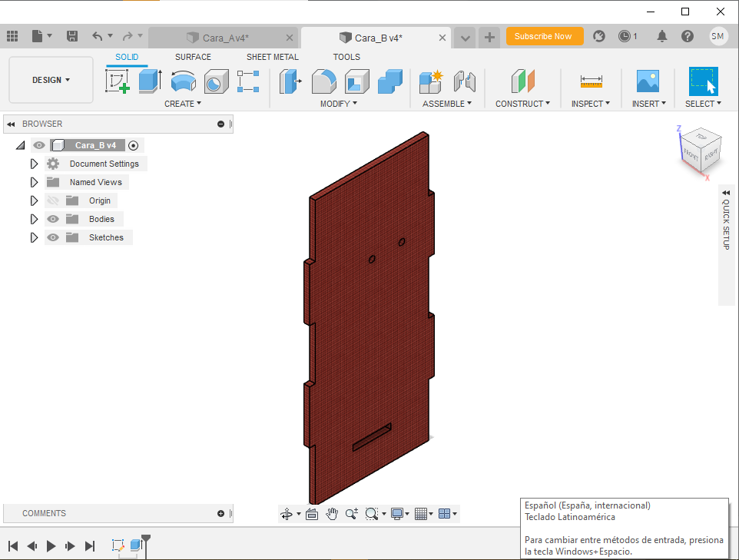This screenshot has width=739, height=560.
Task: Click the Fit zoom window tool
Action: point(372,514)
